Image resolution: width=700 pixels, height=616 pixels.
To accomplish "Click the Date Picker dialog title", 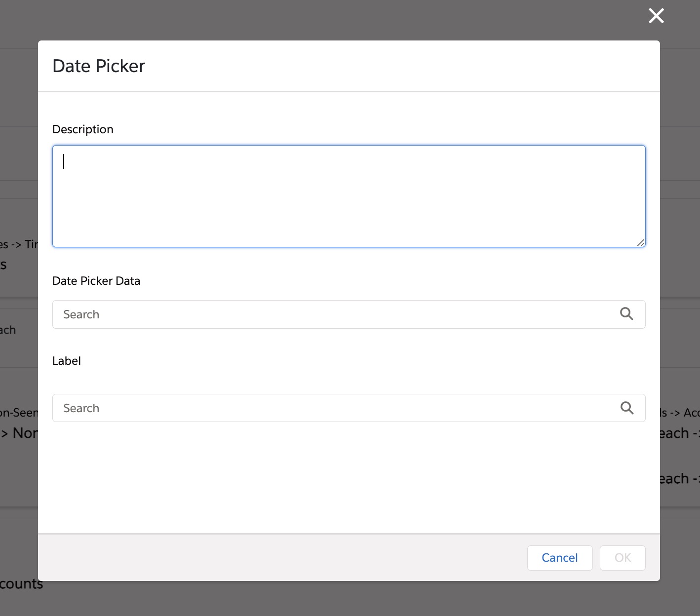I will pos(99,66).
